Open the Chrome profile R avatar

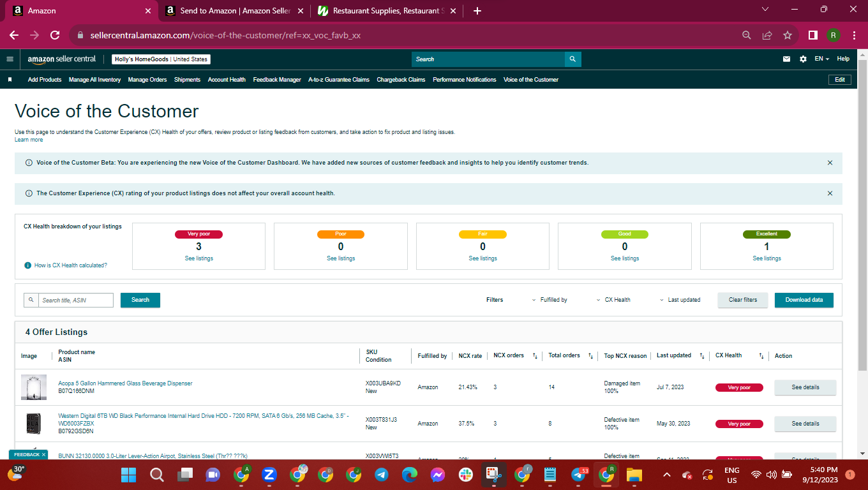(834, 35)
